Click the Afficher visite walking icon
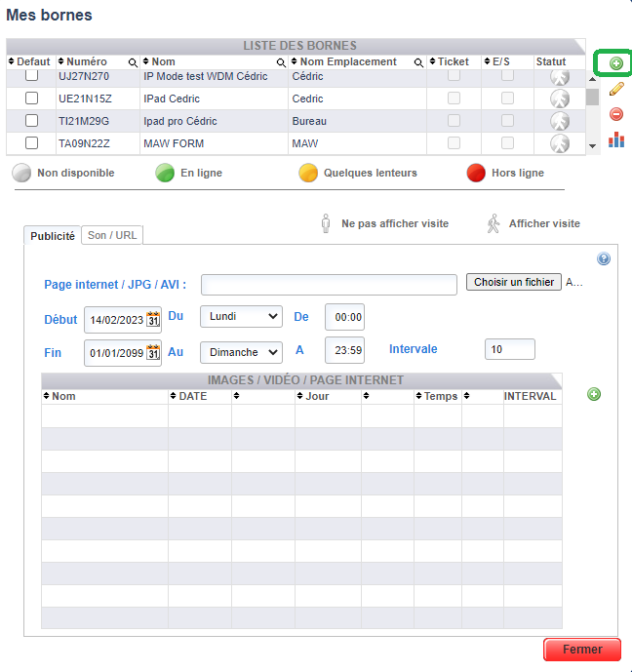This screenshot has width=632, height=672. pyautogui.click(x=494, y=223)
